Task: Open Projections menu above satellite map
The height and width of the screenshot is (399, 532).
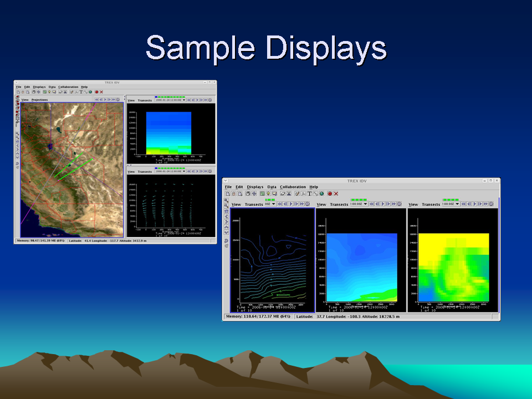Action: (40, 100)
